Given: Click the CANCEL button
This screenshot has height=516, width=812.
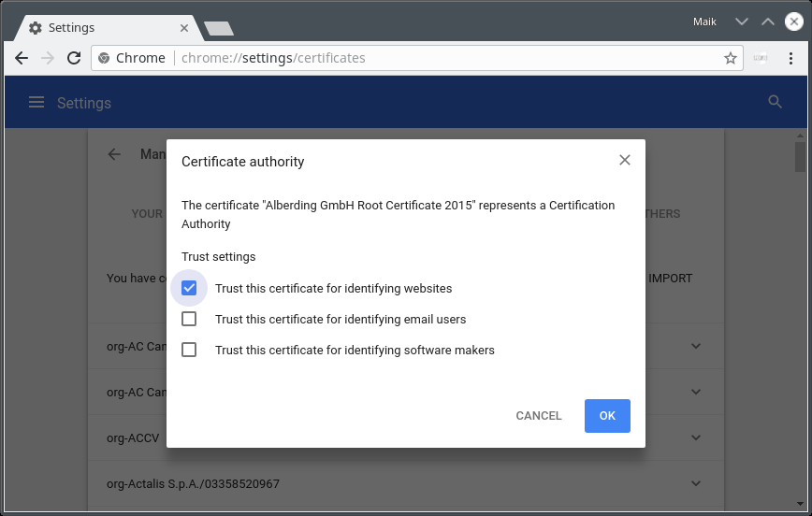Looking at the screenshot, I should (x=539, y=416).
